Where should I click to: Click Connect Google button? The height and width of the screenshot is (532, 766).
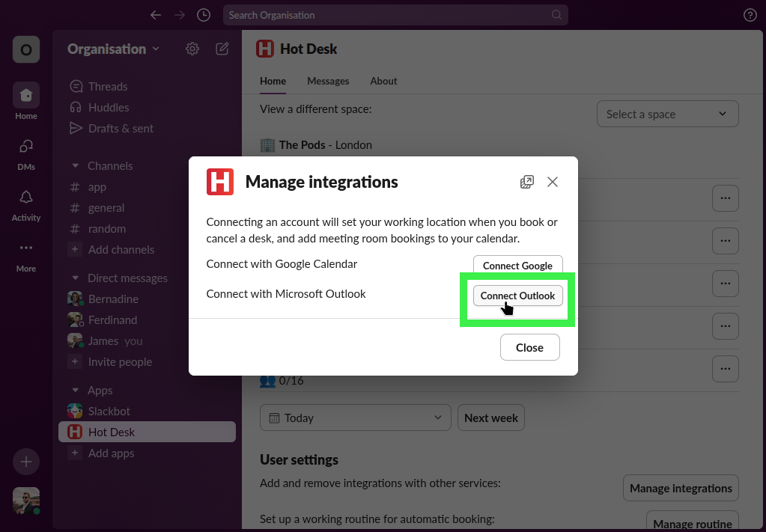click(x=518, y=265)
